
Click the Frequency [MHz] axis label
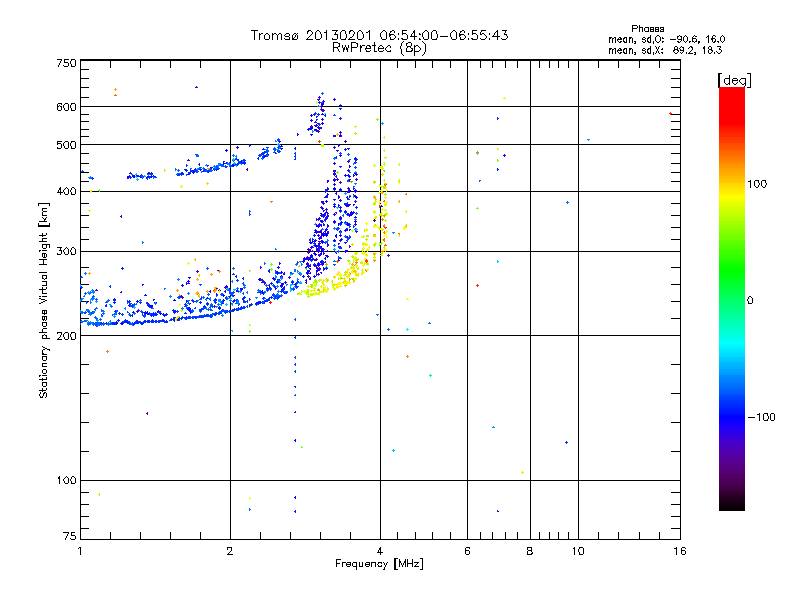pos(379,564)
